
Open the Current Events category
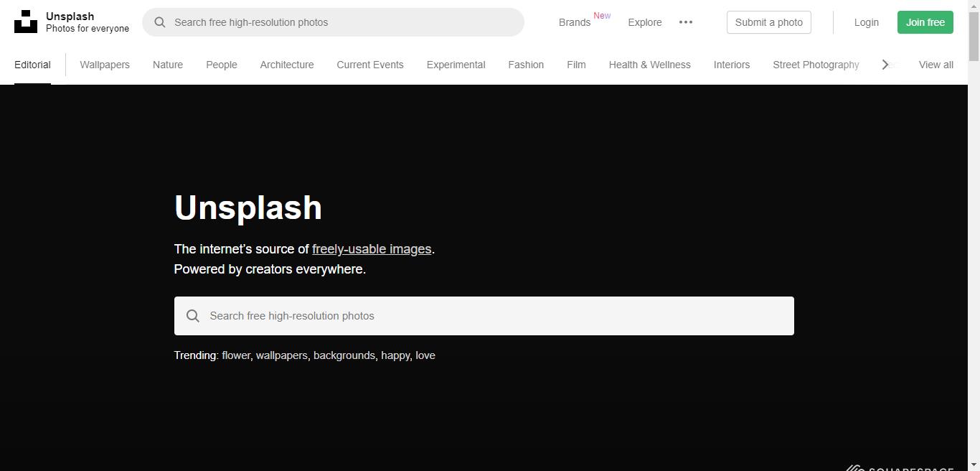coord(370,65)
